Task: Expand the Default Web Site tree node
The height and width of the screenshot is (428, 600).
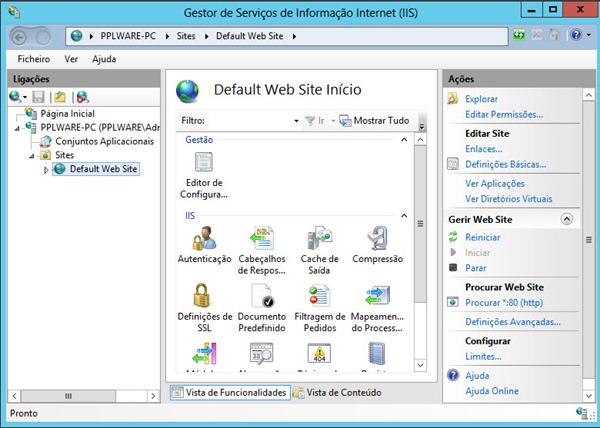Action: pyautogui.click(x=46, y=169)
